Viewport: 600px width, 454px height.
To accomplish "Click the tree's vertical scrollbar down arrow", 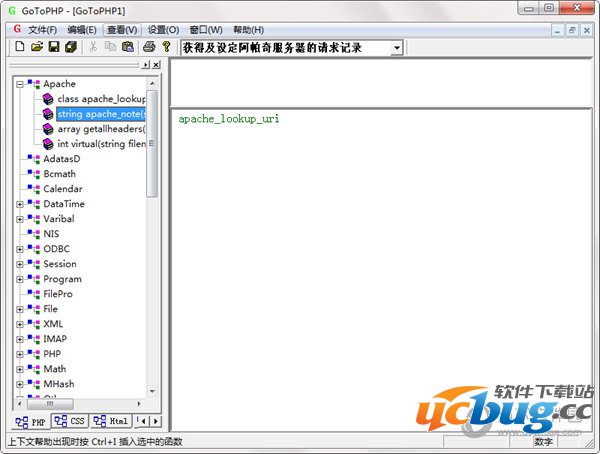I will click(152, 391).
